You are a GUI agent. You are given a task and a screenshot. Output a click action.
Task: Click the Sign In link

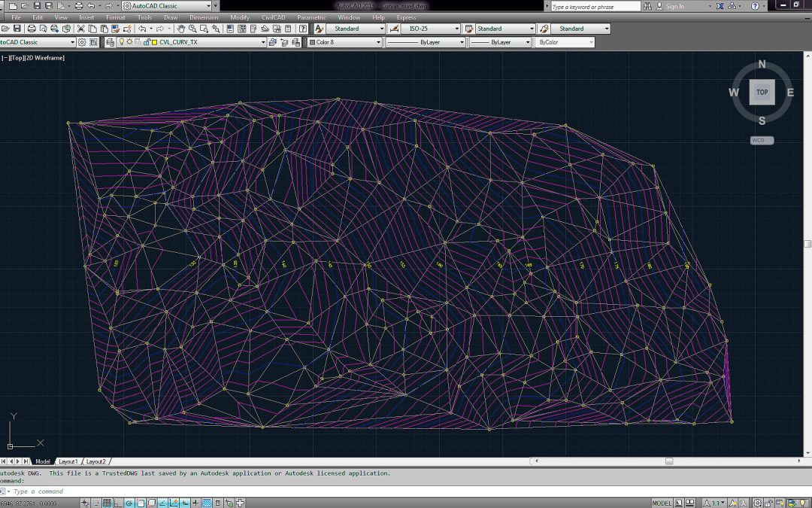[x=674, y=6]
